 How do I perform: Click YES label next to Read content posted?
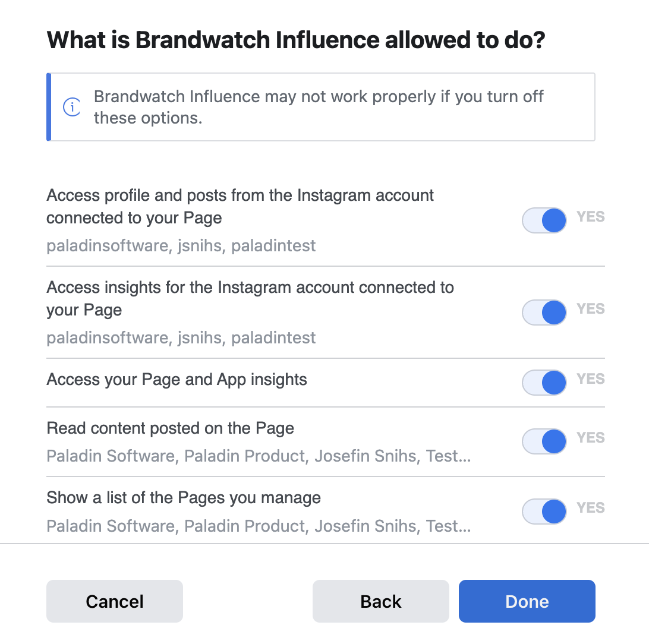[591, 438]
